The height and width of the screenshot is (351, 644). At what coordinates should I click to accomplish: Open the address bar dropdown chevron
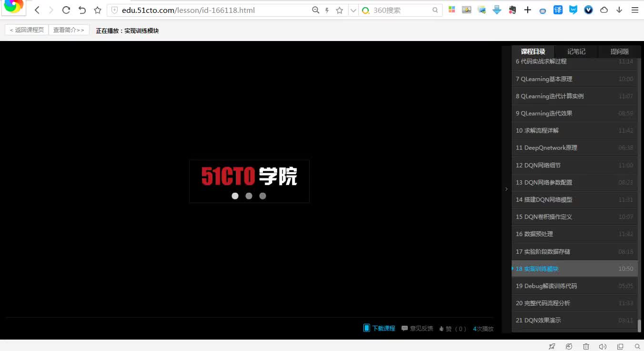coord(353,10)
